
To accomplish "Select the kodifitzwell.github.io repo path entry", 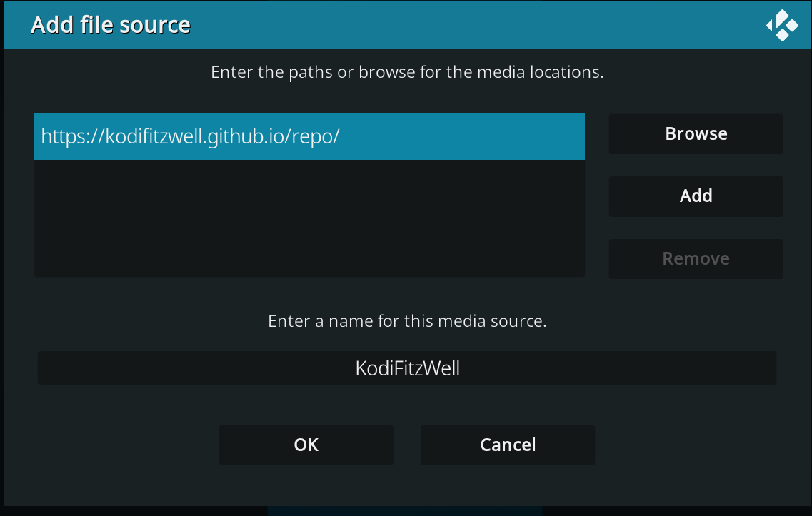I will (309, 136).
